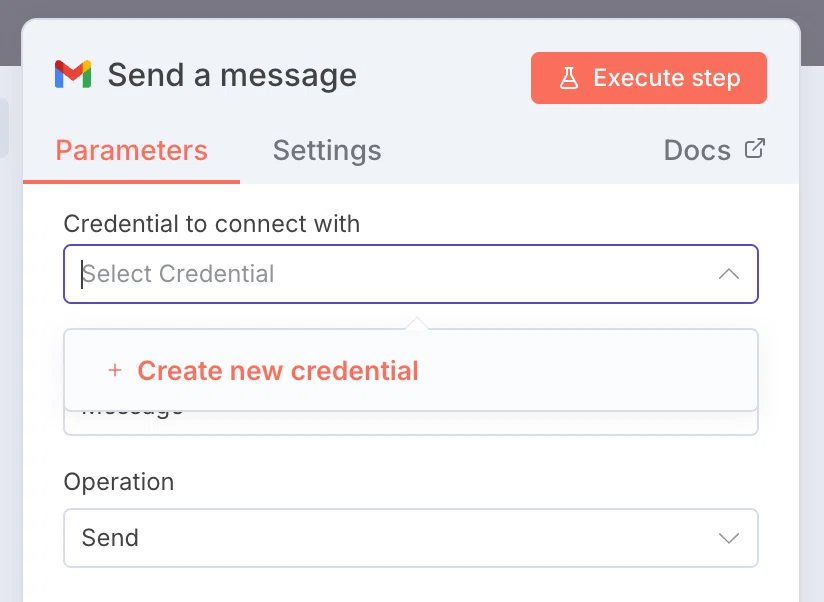Expand the Operation dropdown with its chevron
Image resolution: width=824 pixels, height=602 pixels.
click(729, 538)
